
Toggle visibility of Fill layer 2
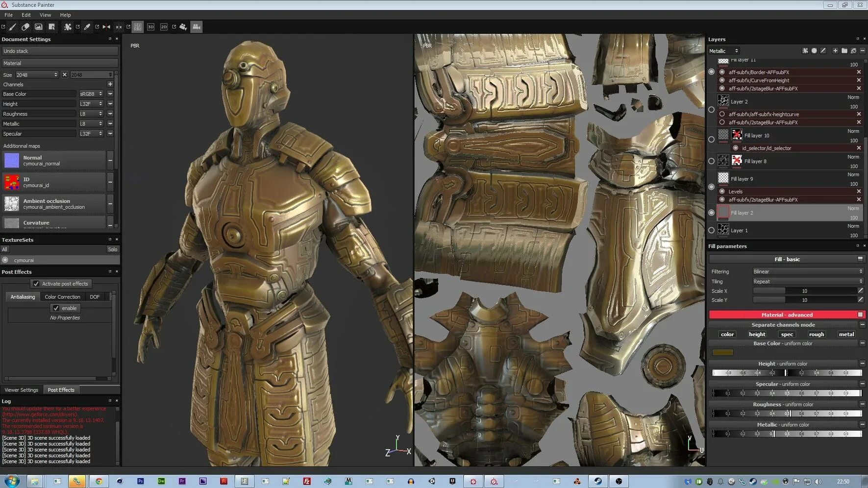pos(712,213)
